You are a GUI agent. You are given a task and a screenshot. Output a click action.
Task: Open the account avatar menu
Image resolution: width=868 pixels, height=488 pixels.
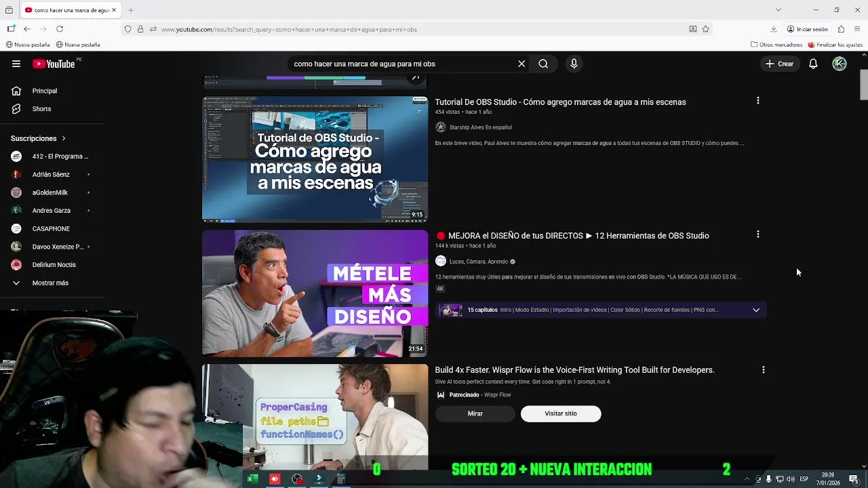click(x=840, y=64)
